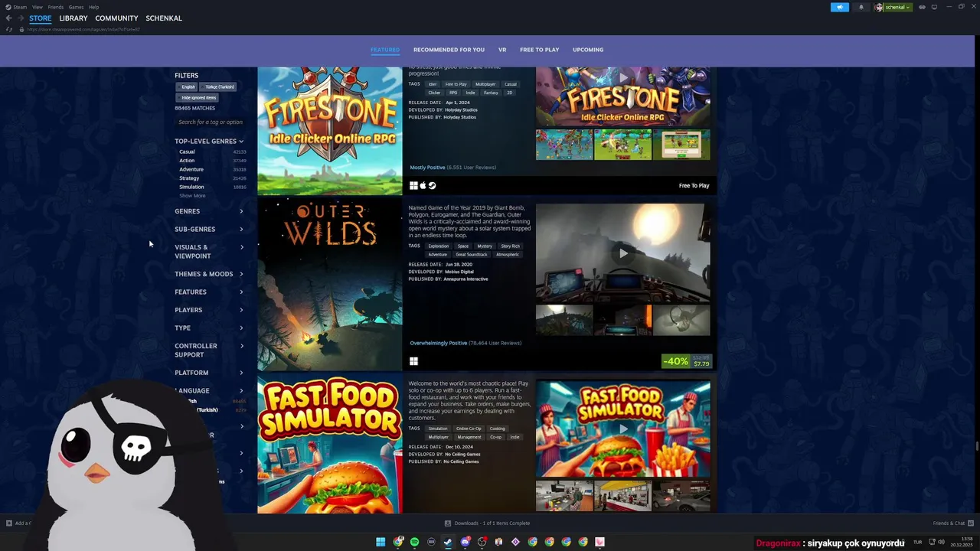Open the Games menu
The width and height of the screenshot is (980, 551).
click(76, 7)
